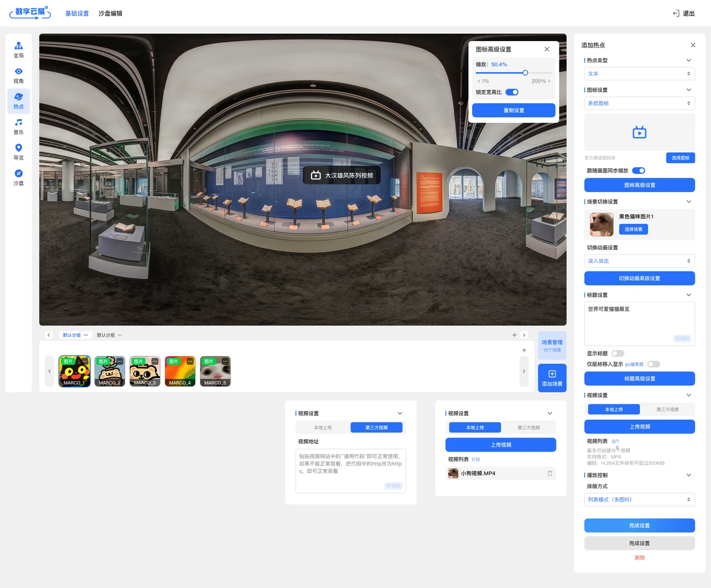Click the 大汉雄风陈列视频 hotspot in panorama
This screenshot has height=588, width=711.
click(342, 175)
